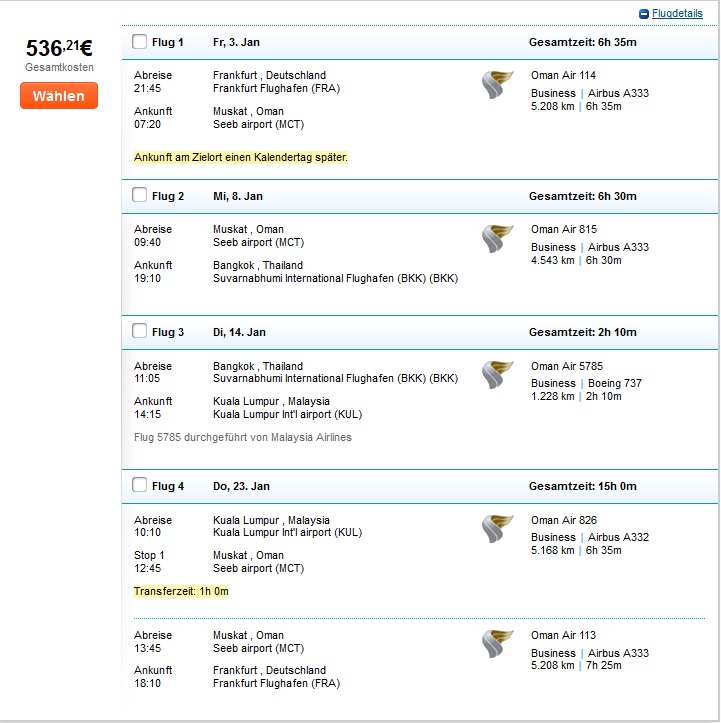Click the Oman Air 815 airline logo

point(497,238)
